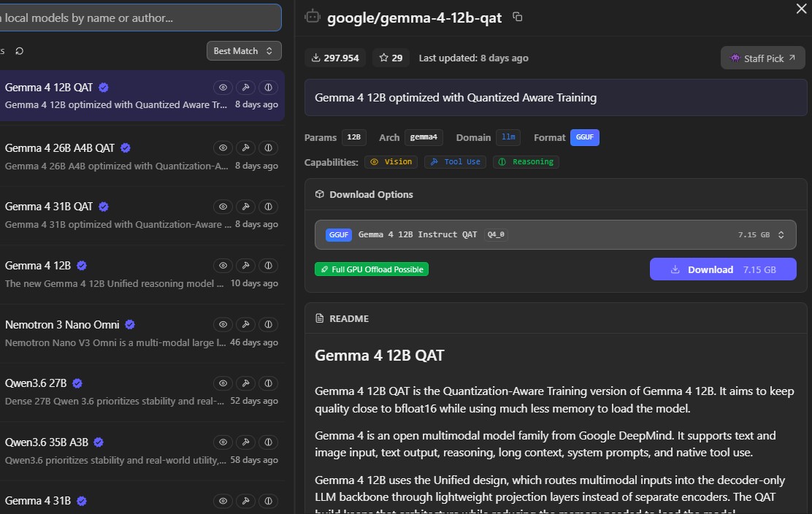
Task: Select the Qwen3.6 27B entry
Action: (142, 391)
